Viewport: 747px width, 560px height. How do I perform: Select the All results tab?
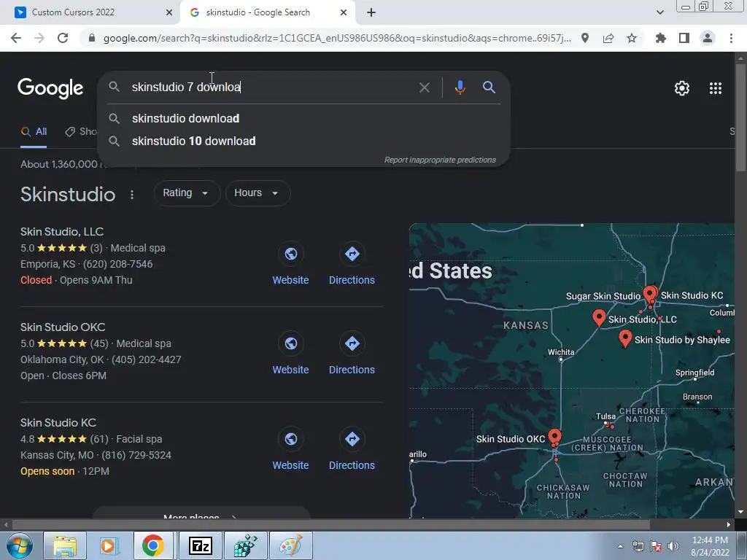coord(34,132)
